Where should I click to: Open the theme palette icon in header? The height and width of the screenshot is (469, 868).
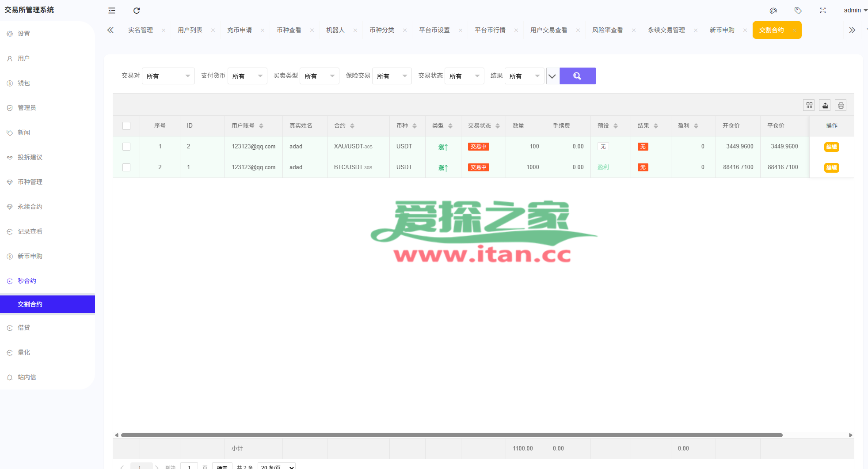[773, 11]
